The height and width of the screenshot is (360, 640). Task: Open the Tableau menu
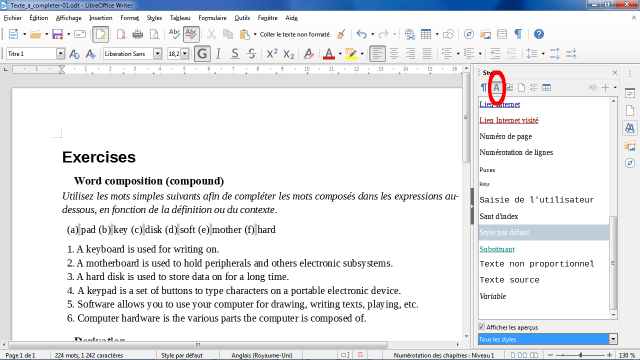coord(180,18)
